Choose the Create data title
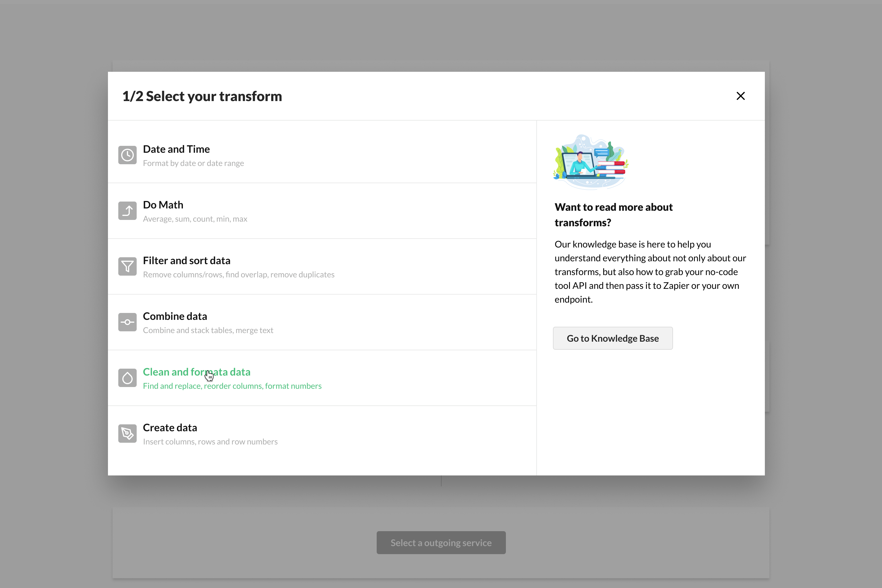Viewport: 882px width, 588px height. pyautogui.click(x=169, y=428)
